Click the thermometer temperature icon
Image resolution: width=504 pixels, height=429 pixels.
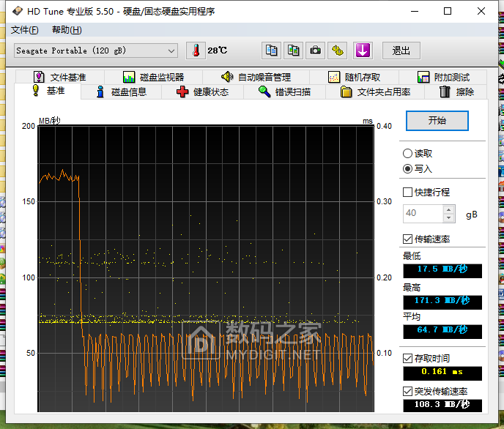196,51
